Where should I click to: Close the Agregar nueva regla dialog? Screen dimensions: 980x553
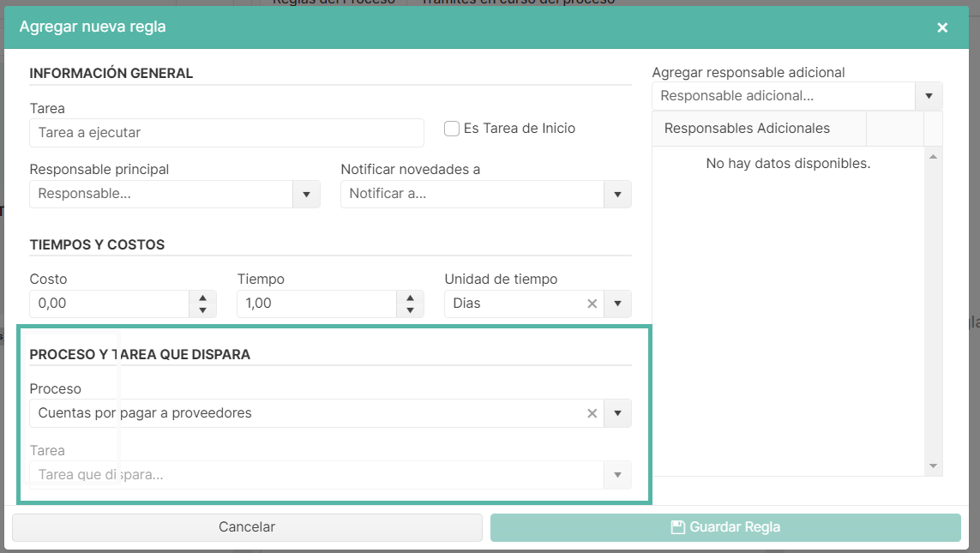click(x=942, y=27)
